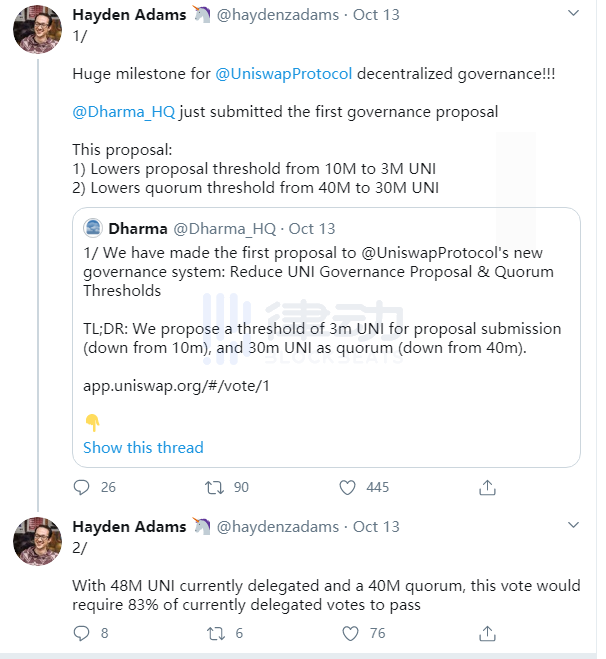
Task: Reply to the first Hayden Adams tweet
Action: (x=82, y=487)
